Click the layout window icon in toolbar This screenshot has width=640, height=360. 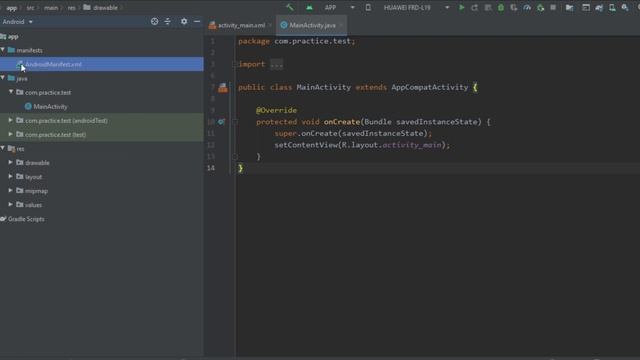[586, 7]
